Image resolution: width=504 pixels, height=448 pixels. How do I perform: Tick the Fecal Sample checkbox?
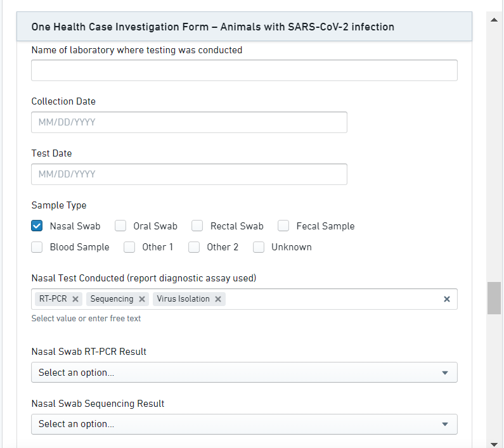pos(284,226)
